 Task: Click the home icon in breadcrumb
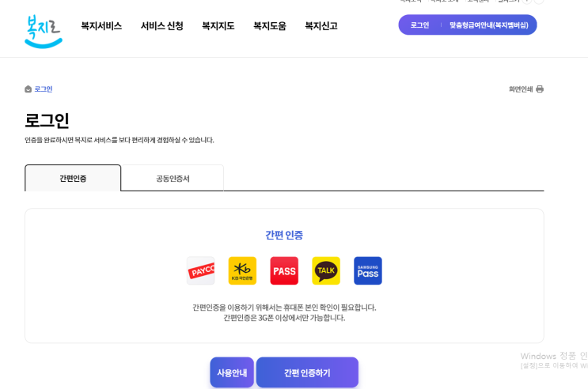coord(28,89)
